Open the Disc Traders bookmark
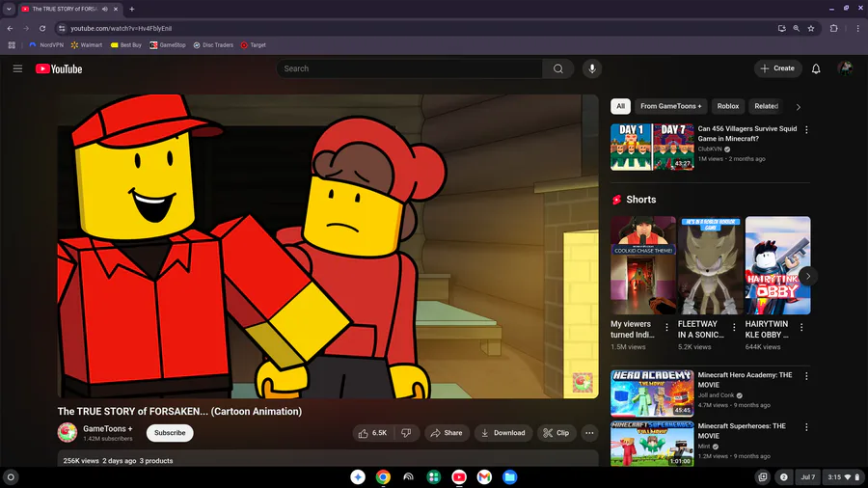868x488 pixels. (x=213, y=45)
